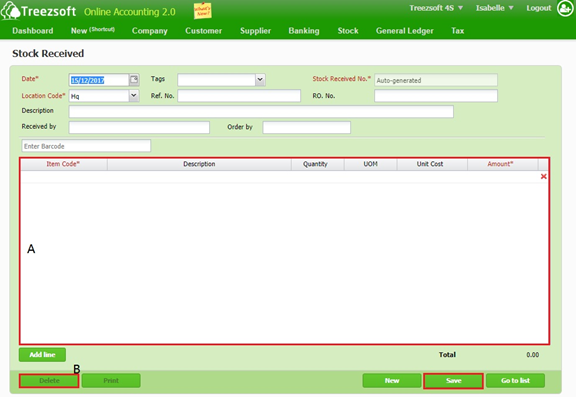This screenshot has height=397, width=576.
Task: Click the Total value 0.00
Action: coord(532,355)
